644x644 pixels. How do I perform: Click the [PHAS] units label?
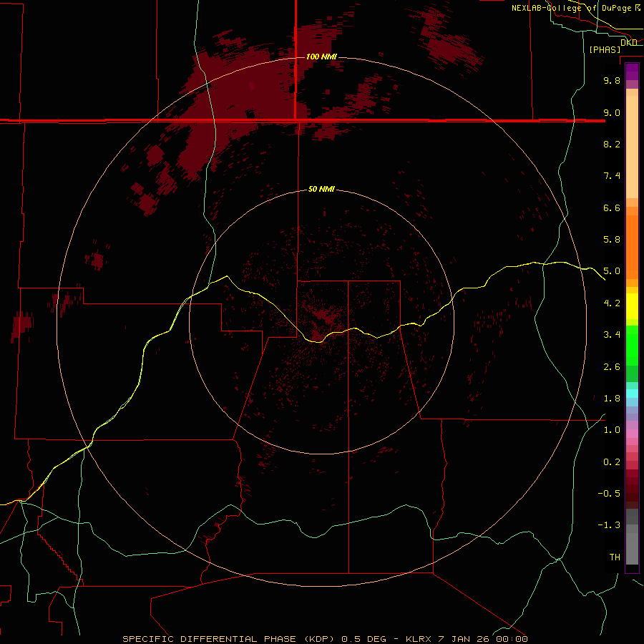tap(605, 49)
